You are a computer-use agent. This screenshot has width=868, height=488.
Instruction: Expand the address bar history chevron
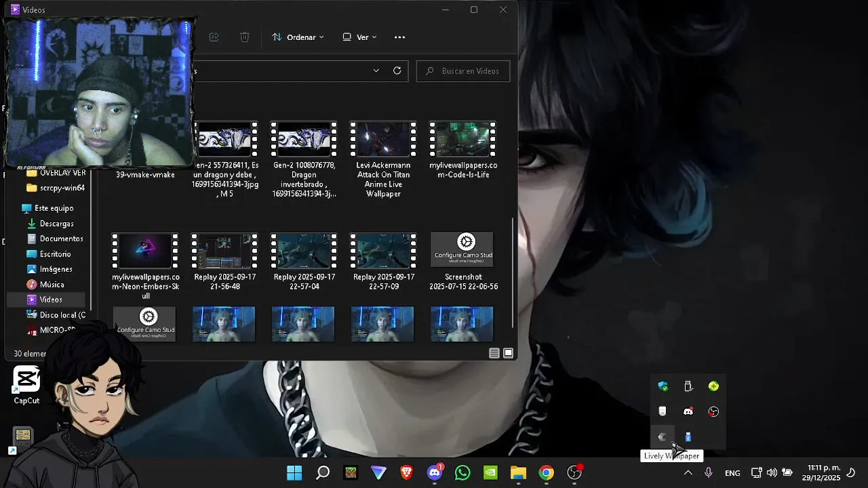coord(376,70)
